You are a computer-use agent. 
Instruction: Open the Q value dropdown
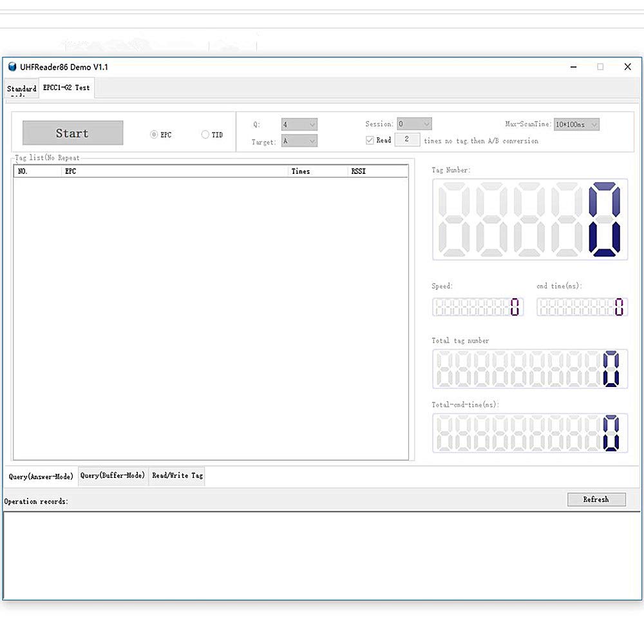[x=299, y=124]
